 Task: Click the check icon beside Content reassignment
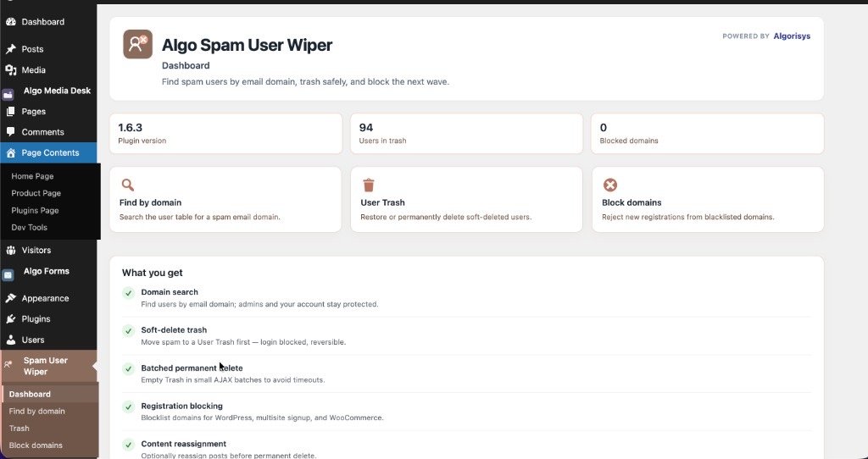(x=129, y=445)
